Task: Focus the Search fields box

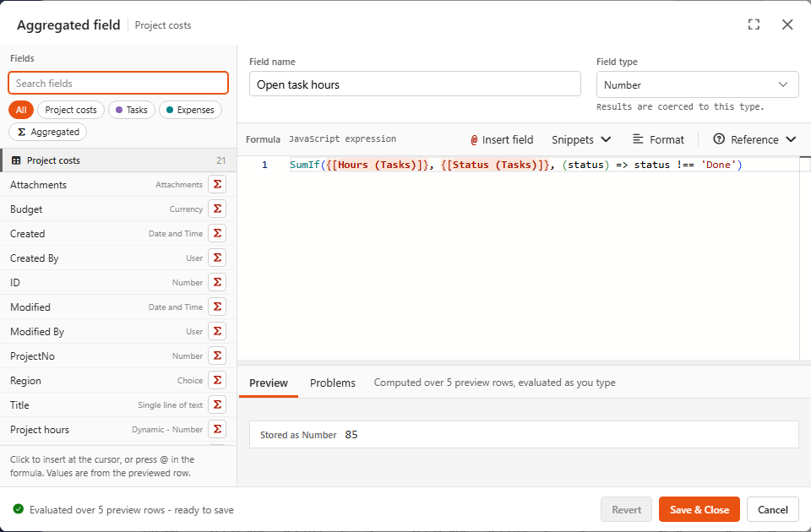Action: (x=118, y=84)
